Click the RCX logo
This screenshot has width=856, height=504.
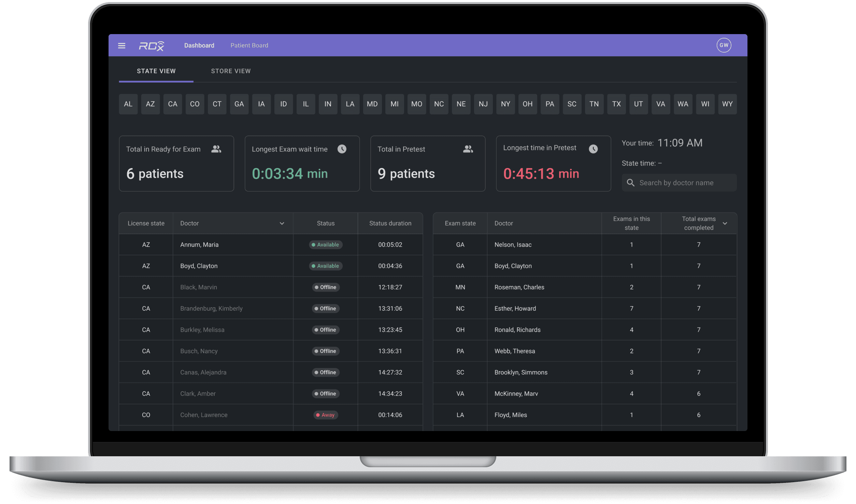151,46
